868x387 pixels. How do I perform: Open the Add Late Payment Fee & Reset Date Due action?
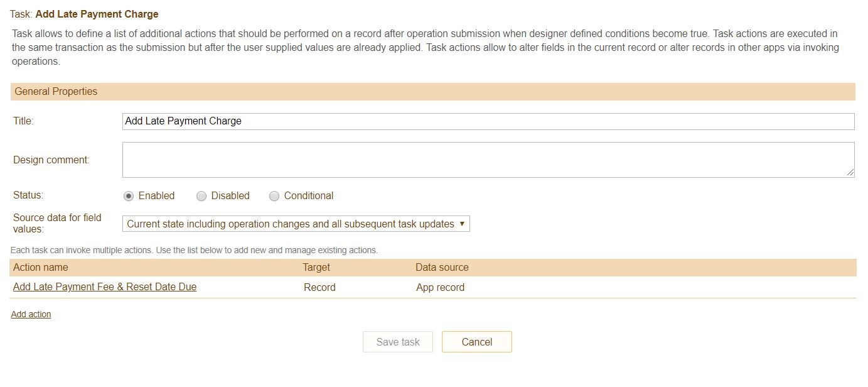click(x=105, y=287)
